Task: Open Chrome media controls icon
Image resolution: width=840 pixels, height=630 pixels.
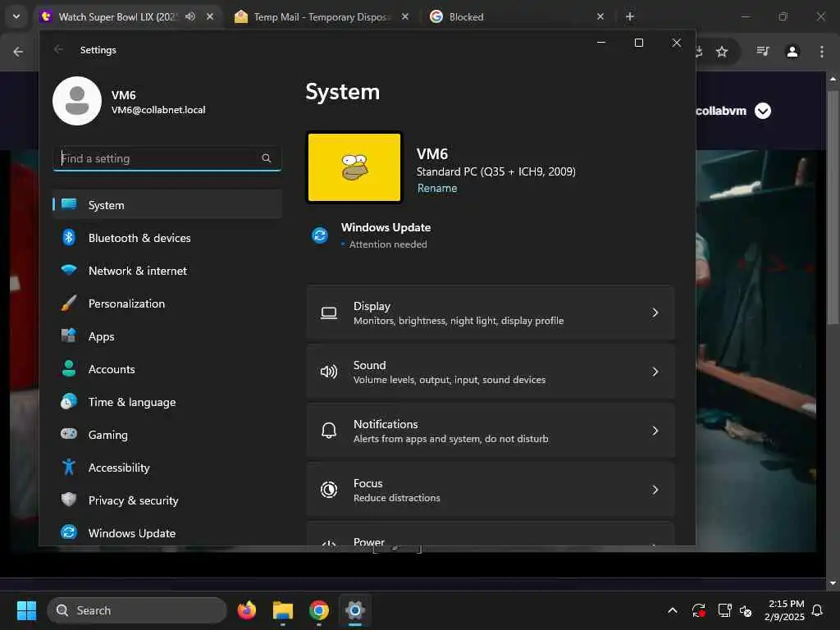Action: pyautogui.click(x=763, y=52)
